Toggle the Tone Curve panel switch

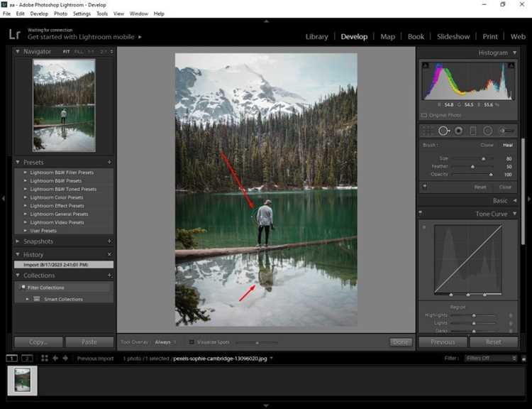(421, 213)
